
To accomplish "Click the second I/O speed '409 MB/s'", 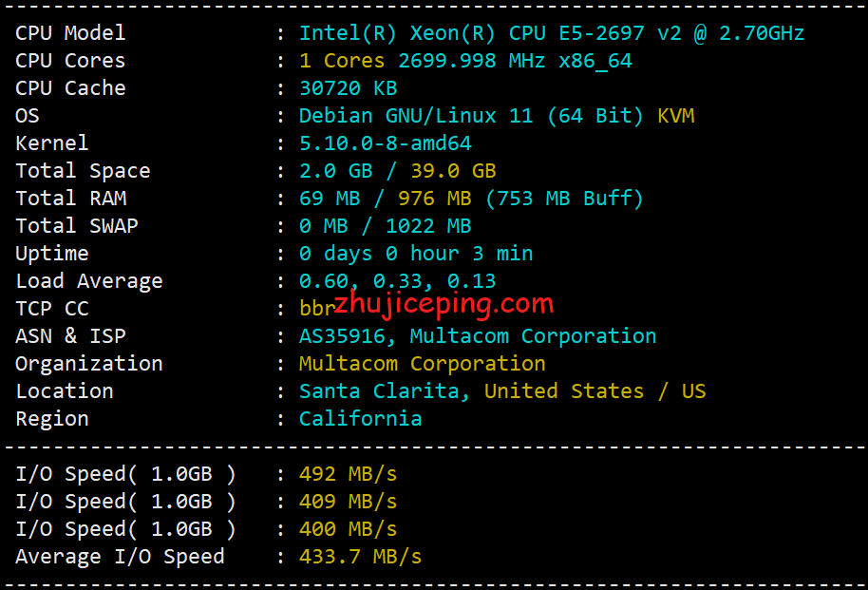I will pyautogui.click(x=349, y=502).
